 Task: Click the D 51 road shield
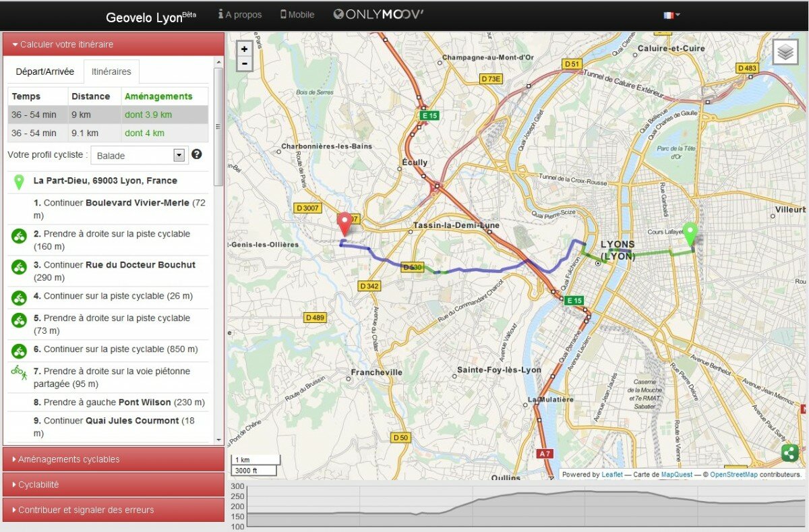coord(572,64)
